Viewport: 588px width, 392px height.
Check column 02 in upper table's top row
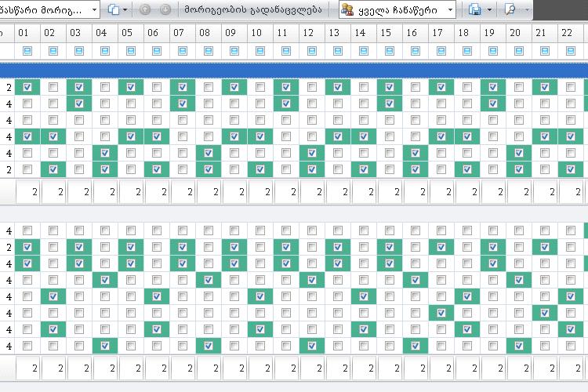[53, 87]
